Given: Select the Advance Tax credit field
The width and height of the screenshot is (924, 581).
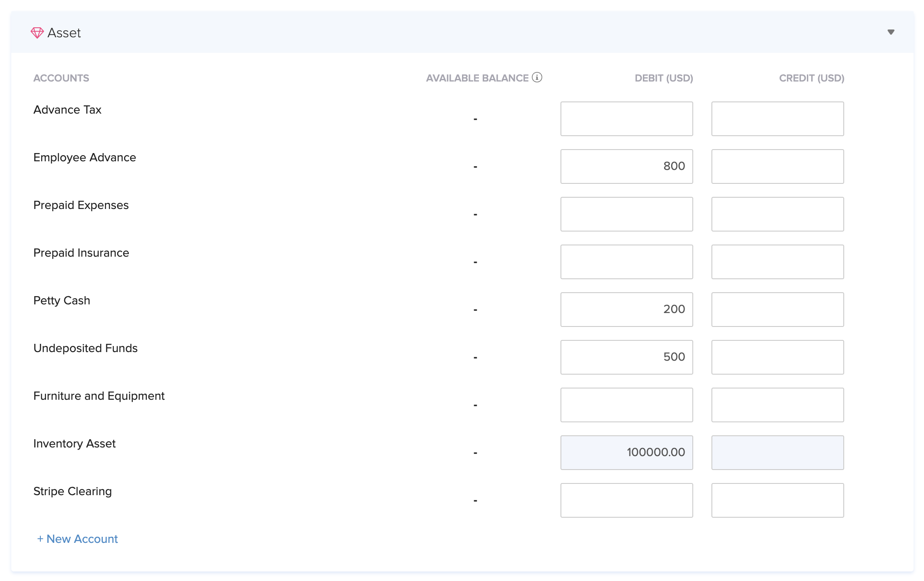Looking at the screenshot, I should point(777,118).
